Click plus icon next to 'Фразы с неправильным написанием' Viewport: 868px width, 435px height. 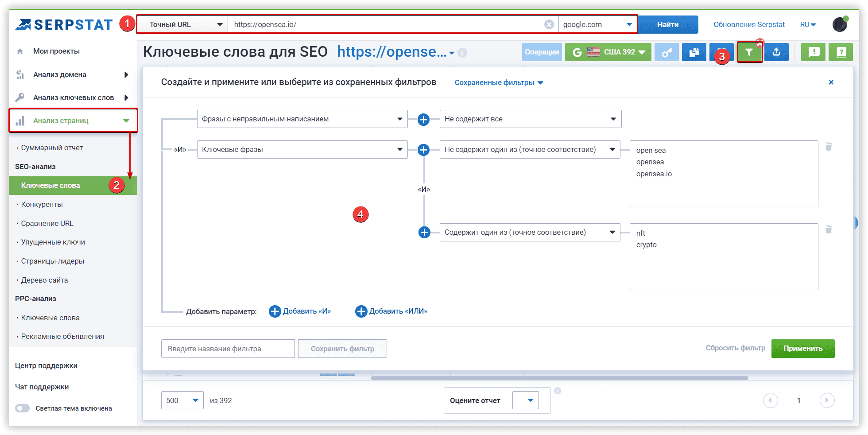(x=424, y=119)
